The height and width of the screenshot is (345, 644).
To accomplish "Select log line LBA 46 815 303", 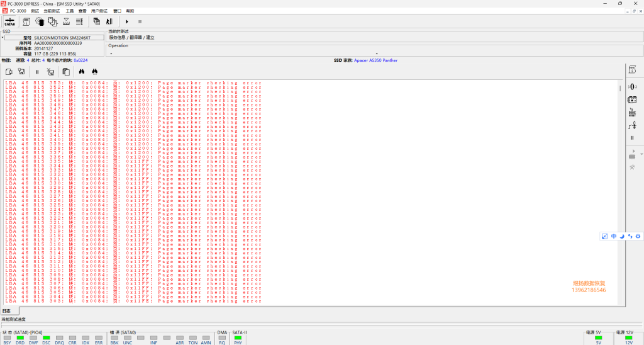I will [x=133, y=301].
